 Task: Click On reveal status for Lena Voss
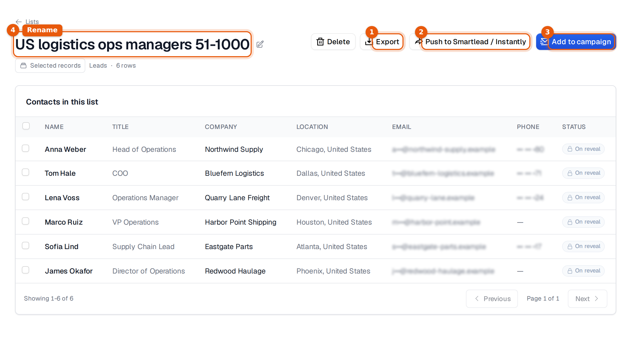583,197
